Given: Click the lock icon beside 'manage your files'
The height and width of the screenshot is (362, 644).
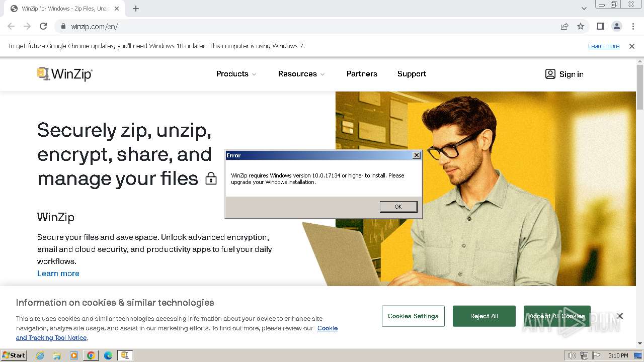Looking at the screenshot, I should [211, 178].
